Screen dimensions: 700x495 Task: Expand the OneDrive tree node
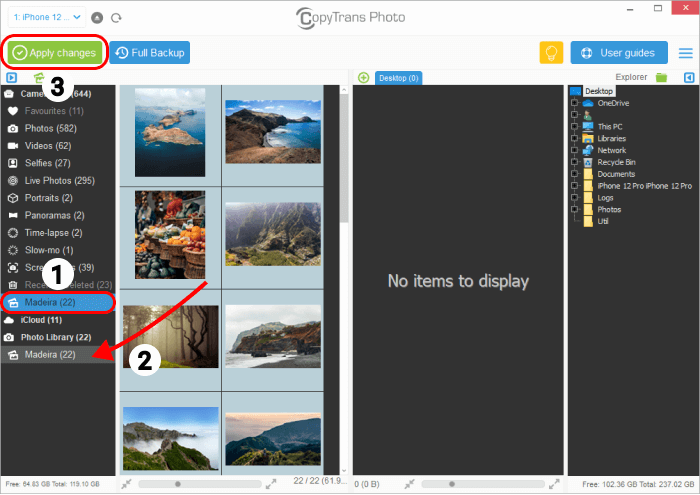[x=574, y=103]
